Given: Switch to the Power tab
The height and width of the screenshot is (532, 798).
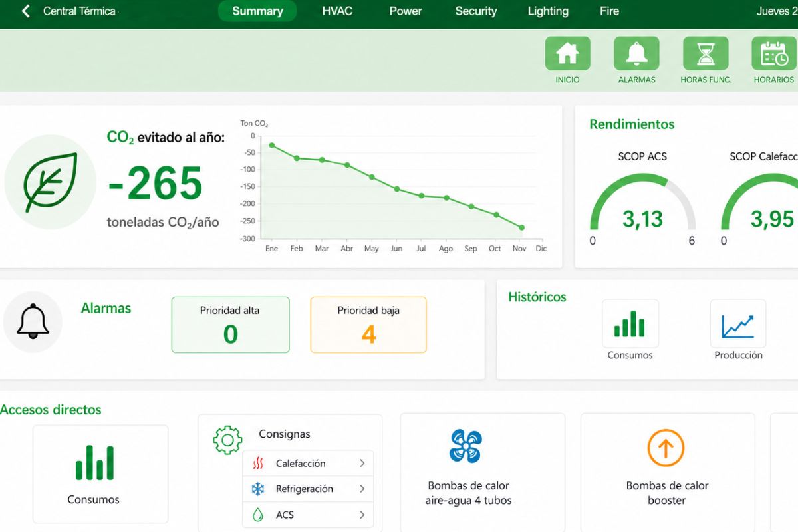Looking at the screenshot, I should (x=406, y=11).
